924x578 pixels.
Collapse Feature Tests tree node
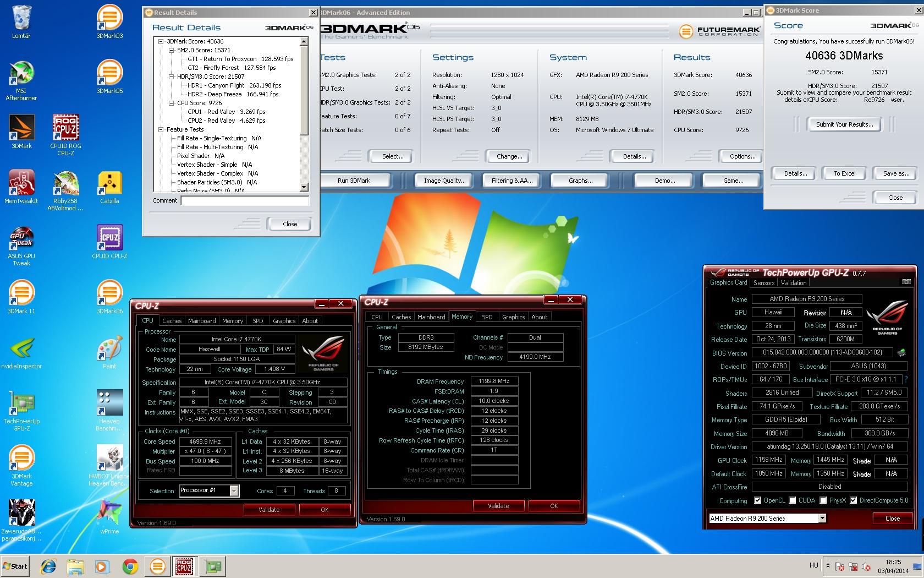[161, 129]
